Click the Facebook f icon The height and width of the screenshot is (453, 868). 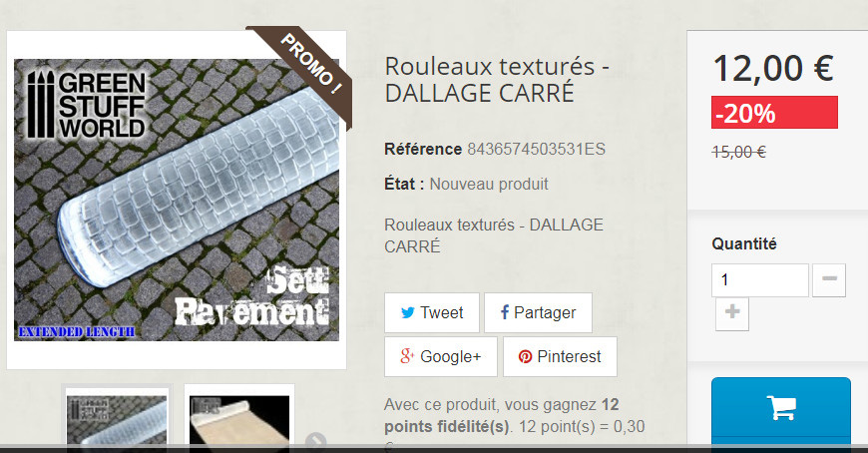point(504,312)
